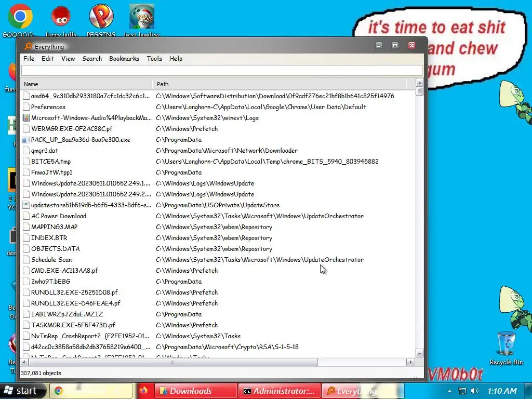Click the vertical scrollbar down arrow
532x399 pixels.
[x=419, y=353]
